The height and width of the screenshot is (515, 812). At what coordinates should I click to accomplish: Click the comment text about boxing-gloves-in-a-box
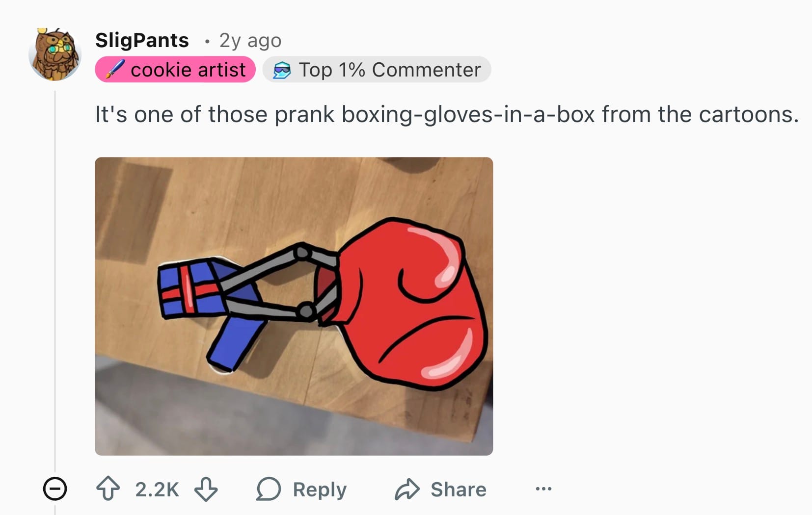[x=447, y=115]
